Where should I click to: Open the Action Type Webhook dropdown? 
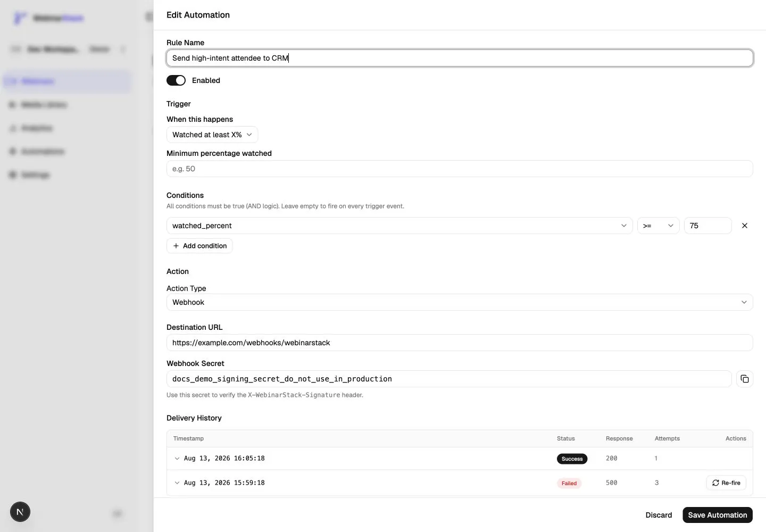coord(460,302)
